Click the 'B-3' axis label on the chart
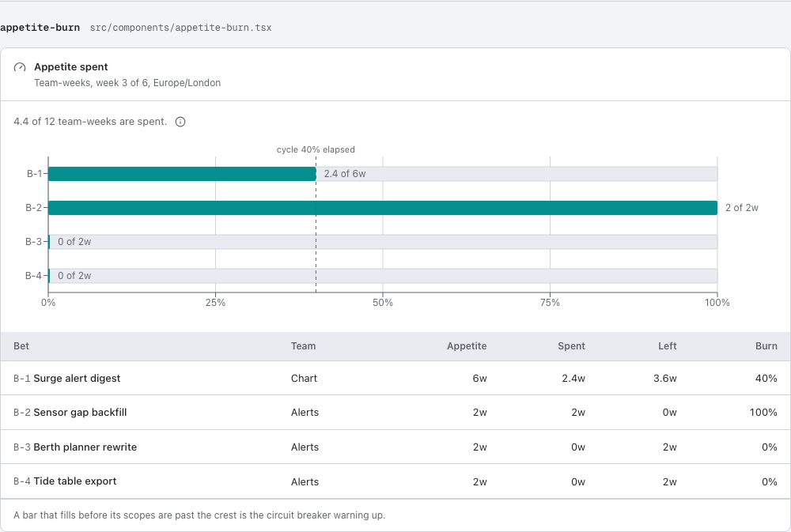Image resolution: width=791 pixels, height=532 pixels. (x=34, y=242)
